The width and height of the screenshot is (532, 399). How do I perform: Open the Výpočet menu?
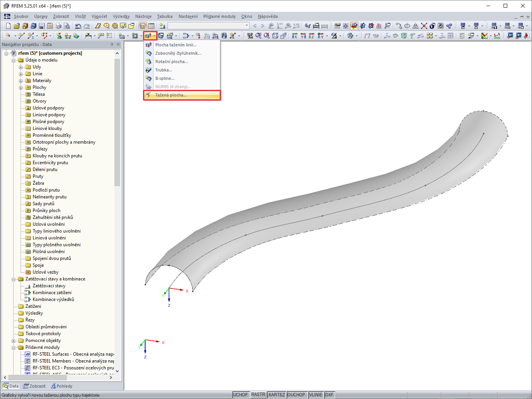click(x=99, y=16)
